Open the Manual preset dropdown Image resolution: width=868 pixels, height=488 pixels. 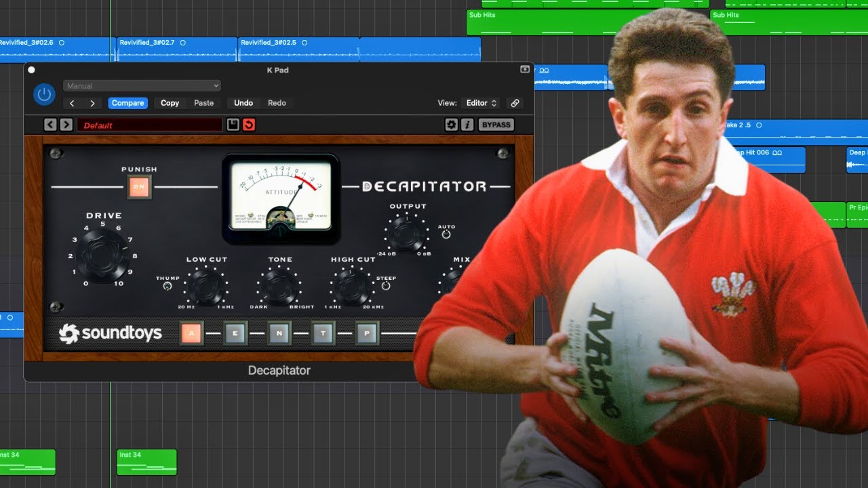click(x=142, y=86)
